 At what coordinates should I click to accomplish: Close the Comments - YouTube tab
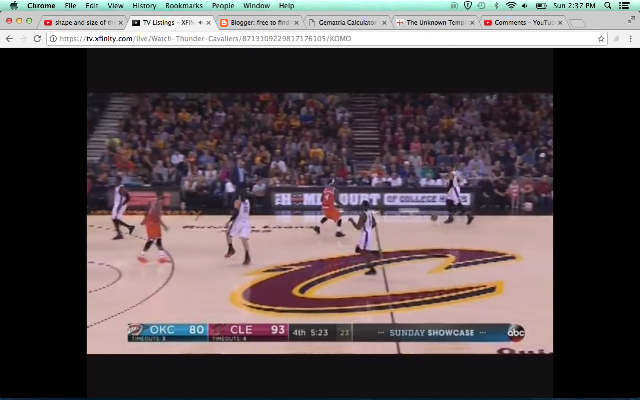click(x=560, y=23)
